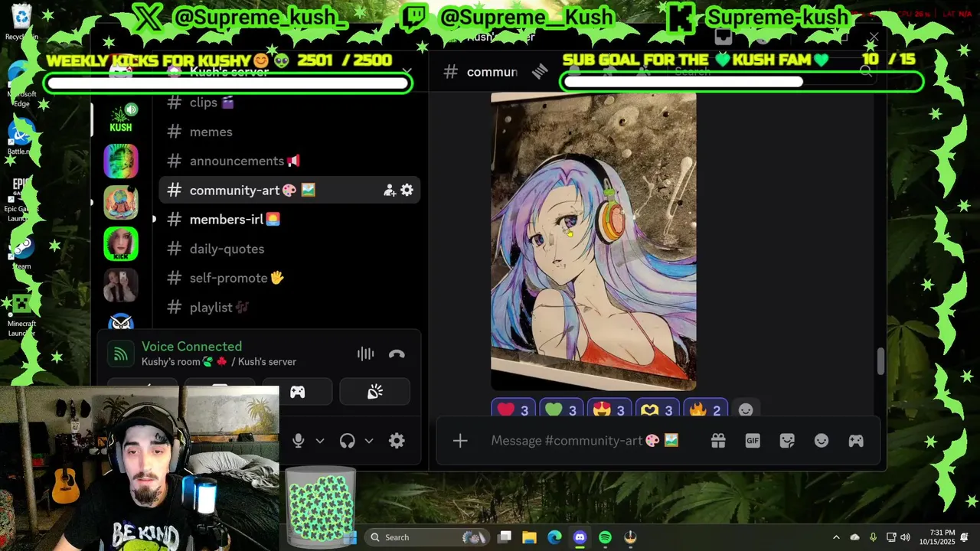Click Kushy's room voice channel link
Screen dimensions: 980x551
point(219,362)
